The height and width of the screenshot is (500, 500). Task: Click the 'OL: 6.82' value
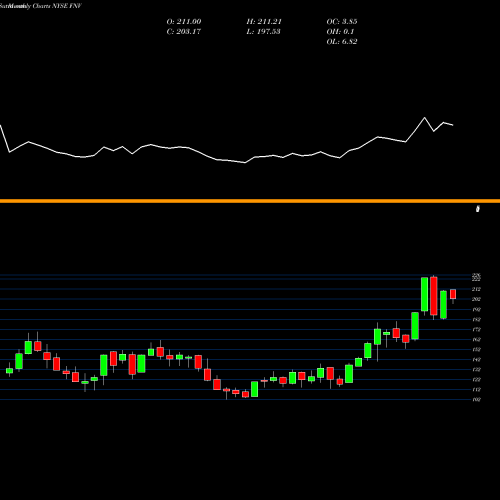(342, 42)
